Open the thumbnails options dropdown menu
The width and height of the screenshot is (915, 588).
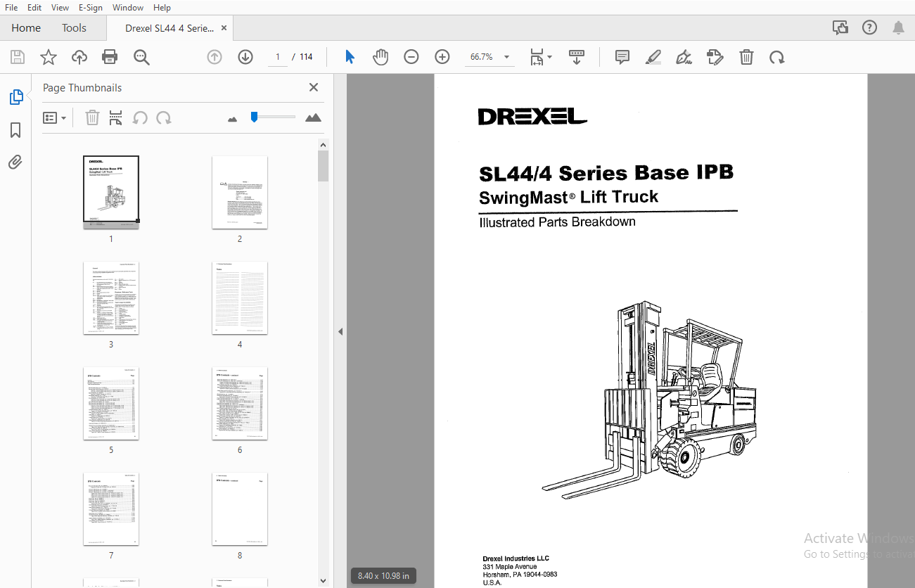(x=54, y=117)
